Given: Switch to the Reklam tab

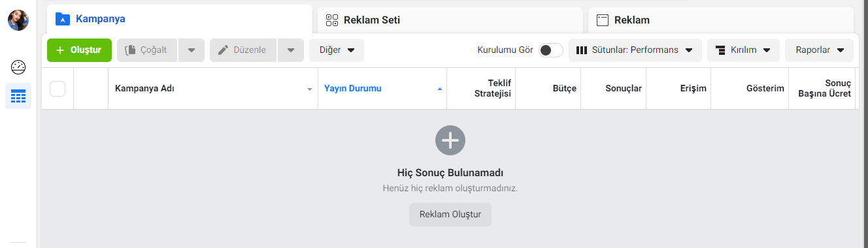Looking at the screenshot, I should 720,20.
